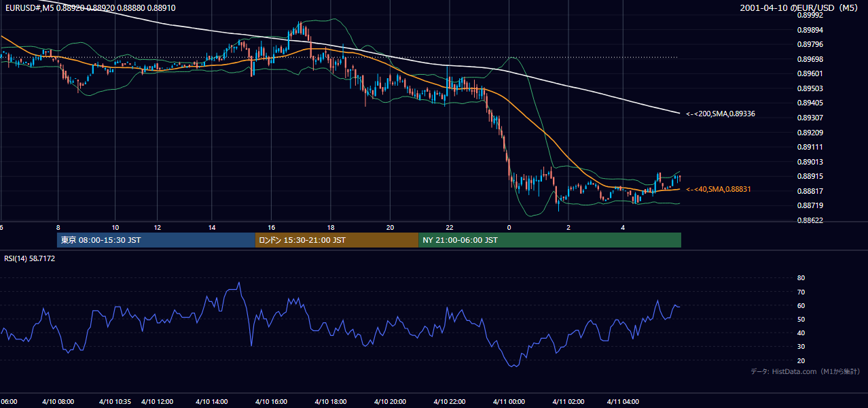Click RSI axis level 30
This screenshot has width=868, height=408.
click(x=801, y=347)
